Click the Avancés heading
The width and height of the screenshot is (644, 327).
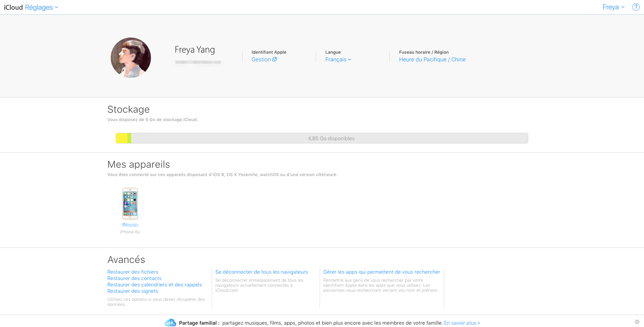(x=126, y=260)
